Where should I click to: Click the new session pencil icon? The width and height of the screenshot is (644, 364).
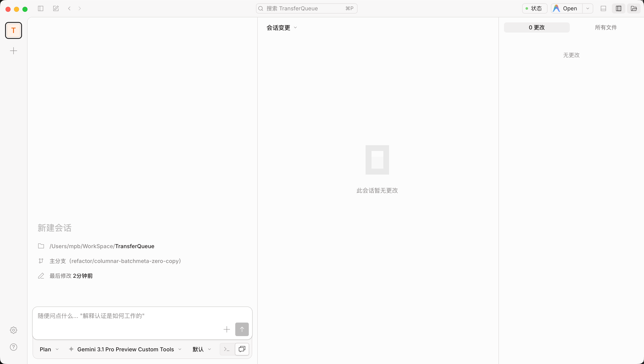[x=56, y=8]
